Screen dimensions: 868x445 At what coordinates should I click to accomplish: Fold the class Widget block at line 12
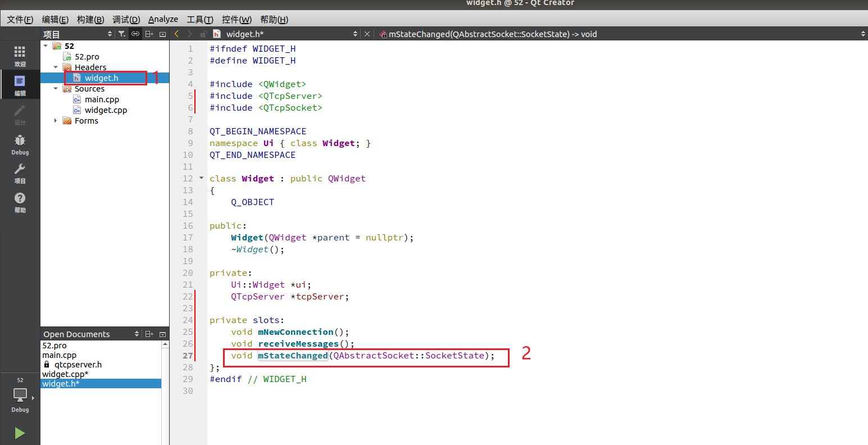[202, 178]
